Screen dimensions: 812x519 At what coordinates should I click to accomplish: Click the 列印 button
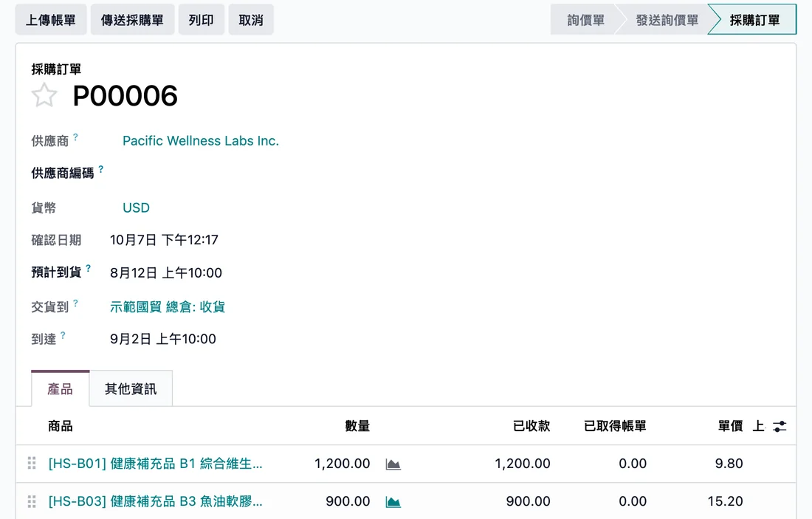click(201, 20)
